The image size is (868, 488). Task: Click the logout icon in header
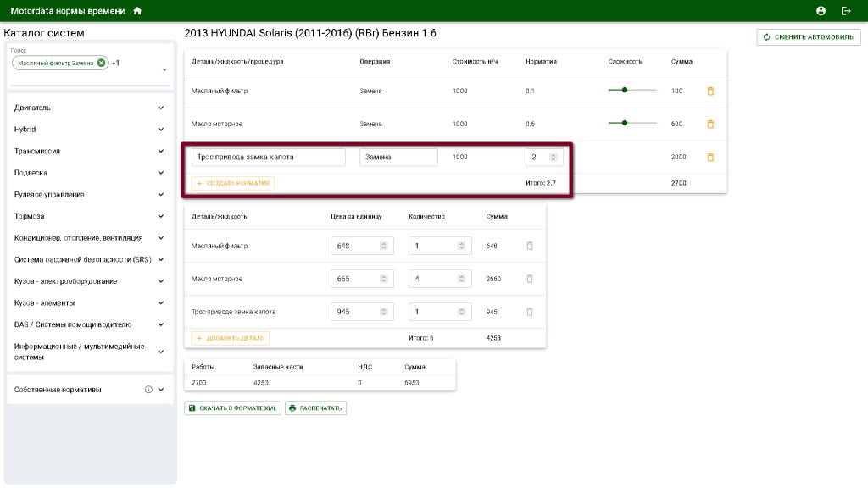845,11
